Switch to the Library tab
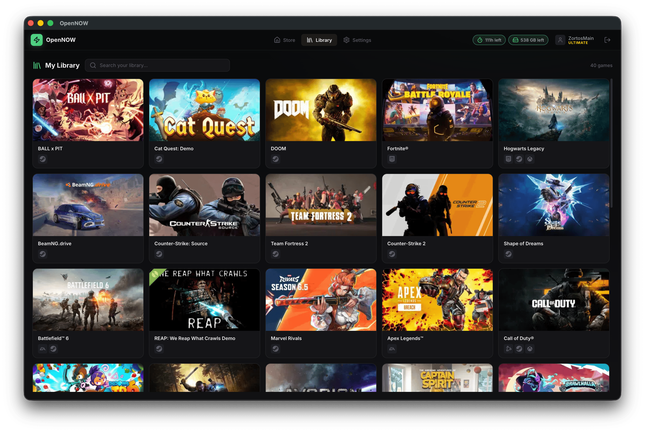Screen dimensions: 645x432 coord(319,40)
